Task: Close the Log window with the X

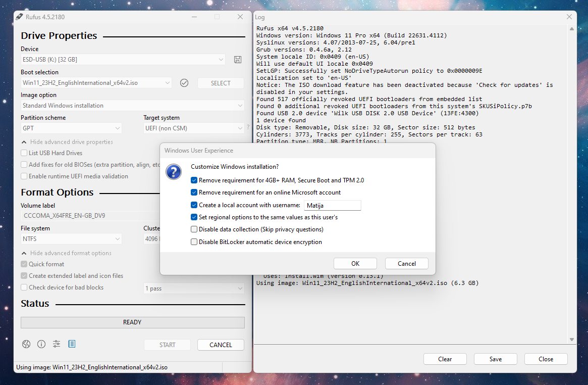Action: pos(569,17)
